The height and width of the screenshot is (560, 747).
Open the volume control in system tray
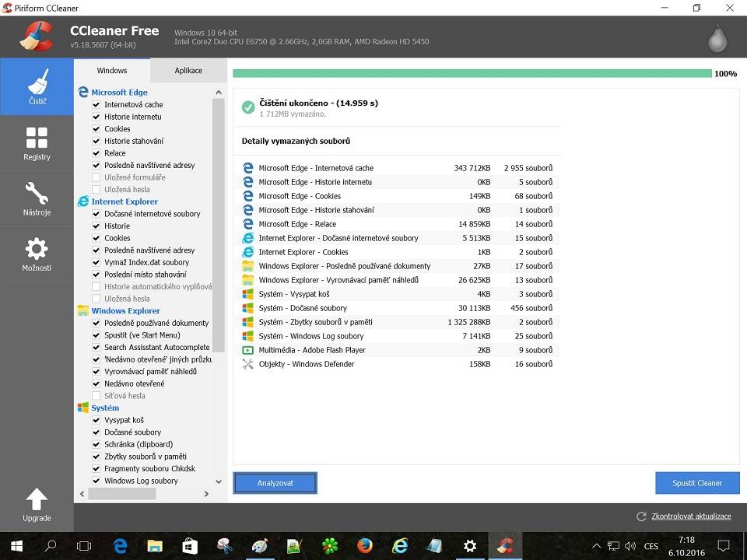click(630, 546)
